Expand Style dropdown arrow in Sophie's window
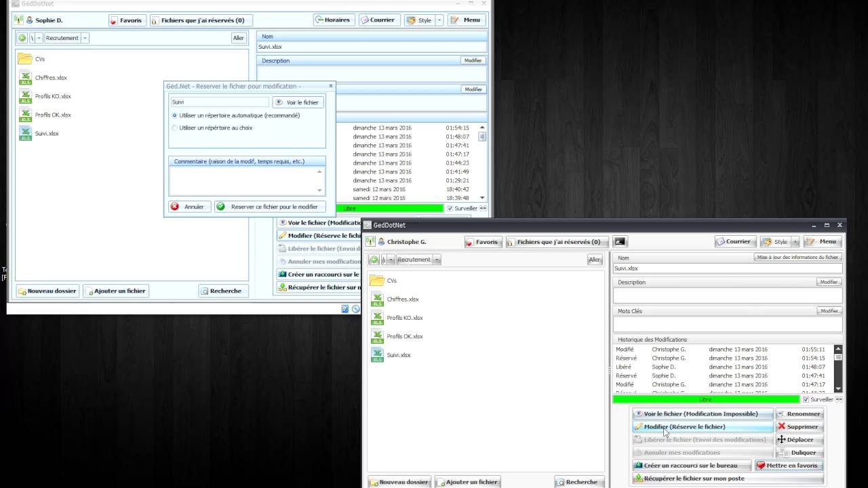868x488 pixels. (439, 20)
